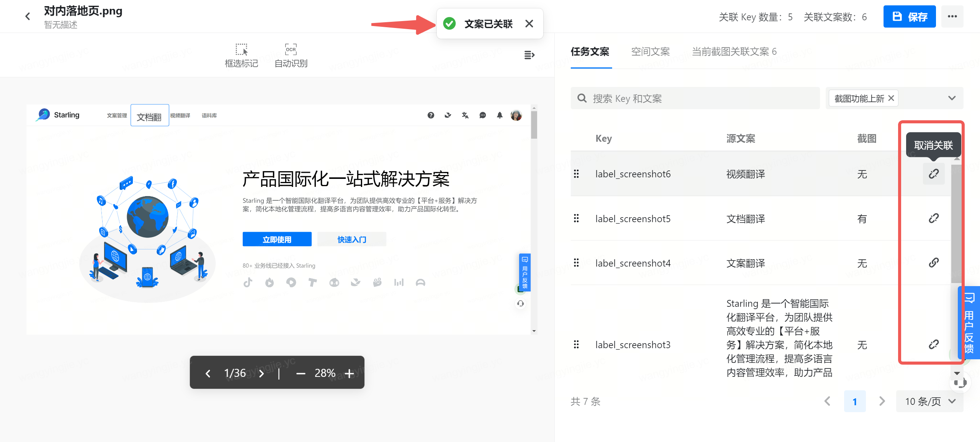Go to the next screenshot page arrow

[261, 373]
